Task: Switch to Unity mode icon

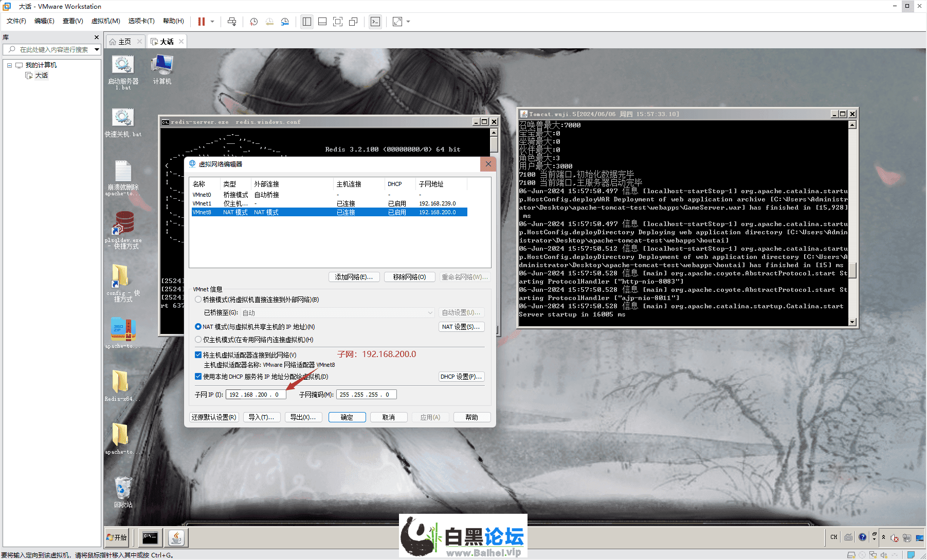Action: 353,22
